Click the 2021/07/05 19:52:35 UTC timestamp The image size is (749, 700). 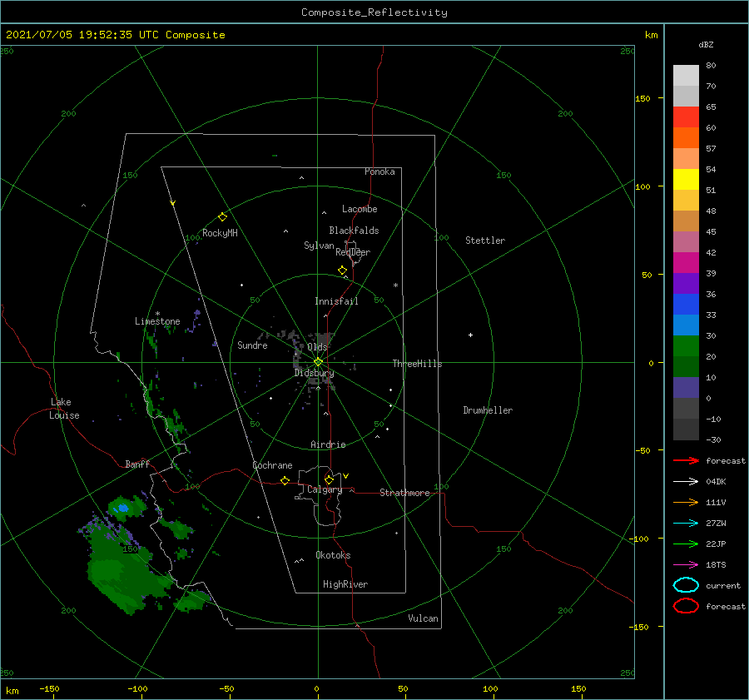pyautogui.click(x=82, y=35)
